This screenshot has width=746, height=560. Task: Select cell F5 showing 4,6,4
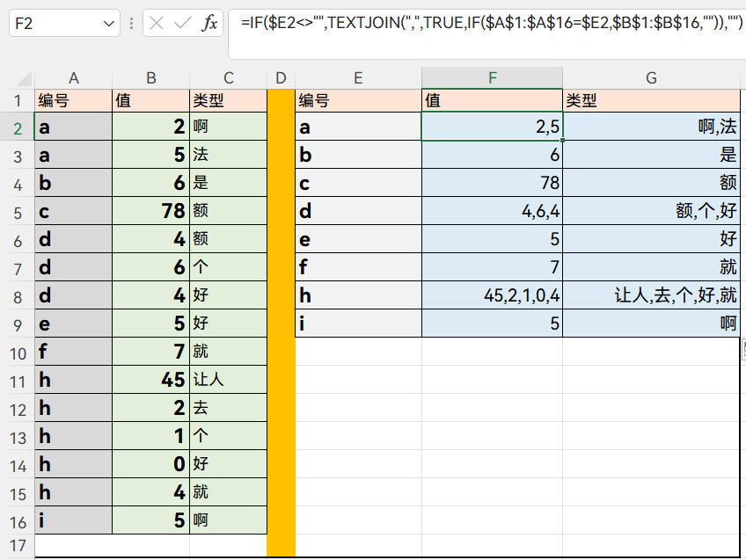point(492,211)
